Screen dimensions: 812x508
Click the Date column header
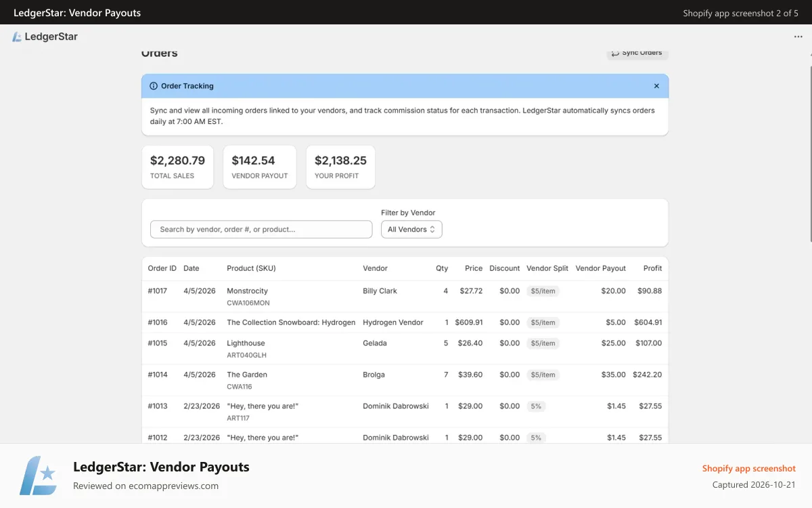pyautogui.click(x=191, y=268)
